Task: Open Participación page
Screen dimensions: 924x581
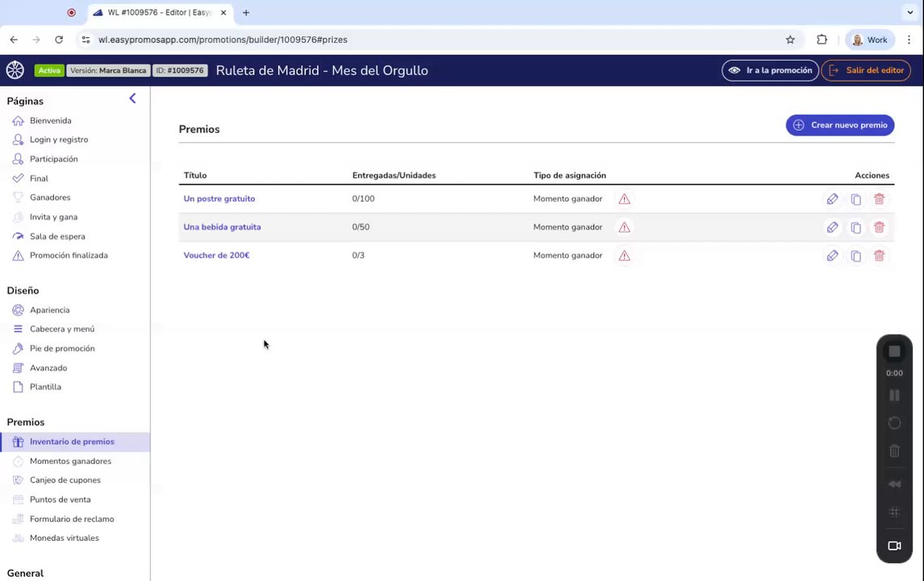Action: point(54,159)
